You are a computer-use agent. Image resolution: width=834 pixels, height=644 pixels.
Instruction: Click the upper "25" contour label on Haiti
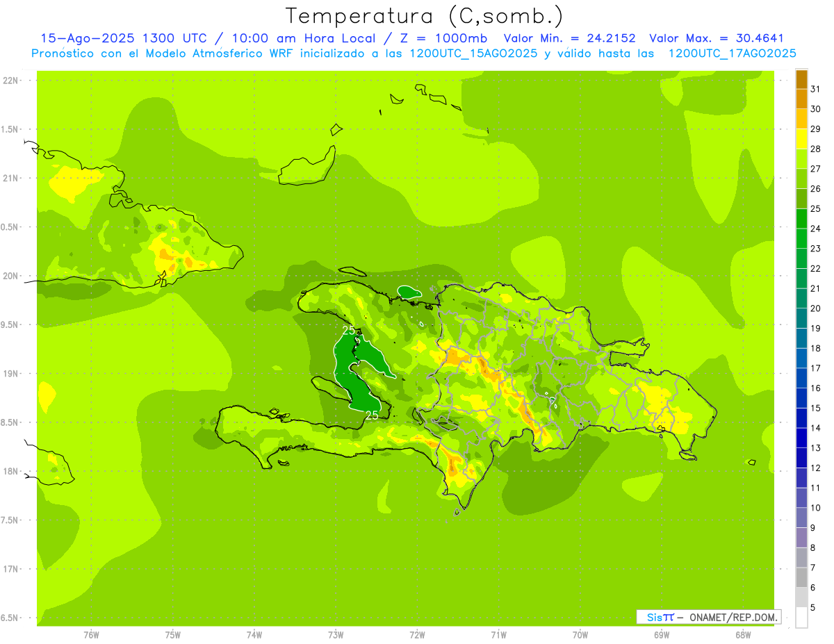349,330
